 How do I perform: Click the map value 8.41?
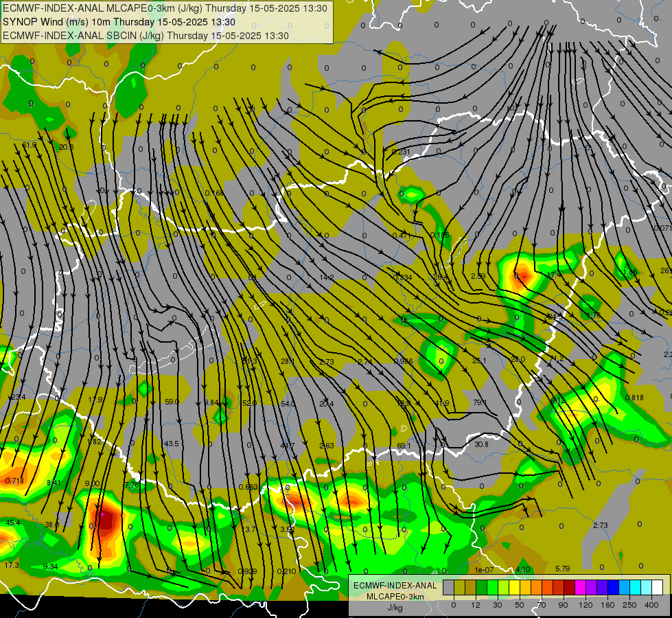(54, 483)
